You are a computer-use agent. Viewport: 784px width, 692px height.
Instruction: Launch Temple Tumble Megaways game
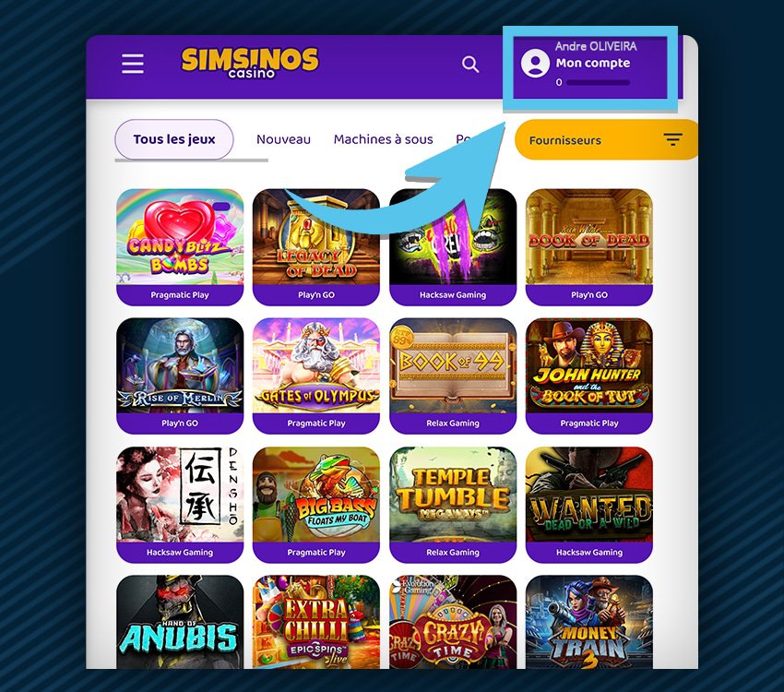pyautogui.click(x=453, y=505)
